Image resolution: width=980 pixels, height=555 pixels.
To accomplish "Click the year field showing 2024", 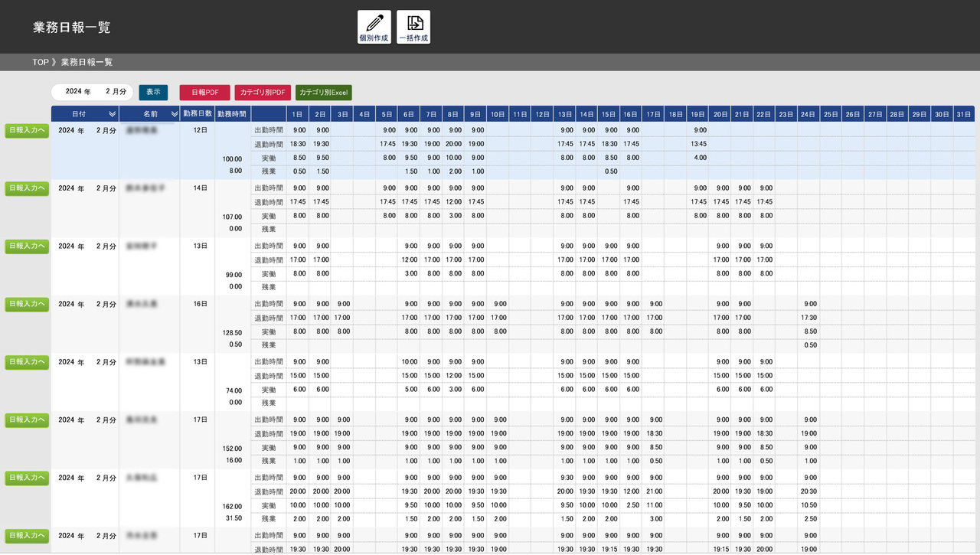I will tap(74, 92).
